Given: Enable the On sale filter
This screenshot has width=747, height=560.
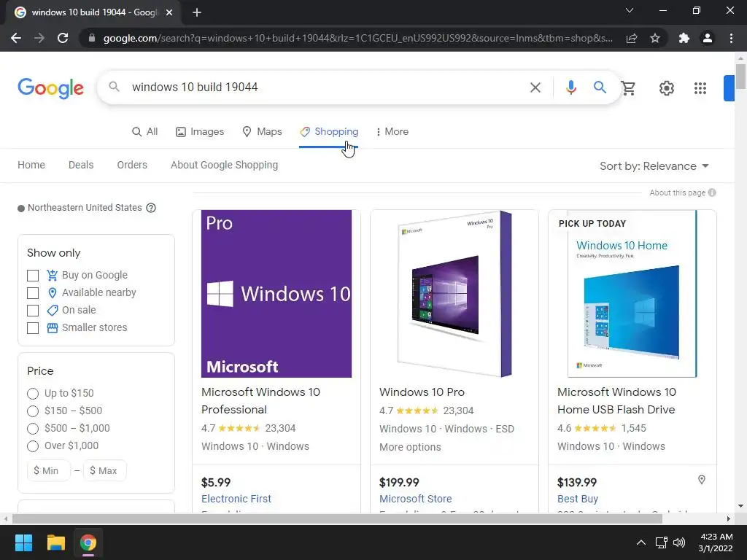Looking at the screenshot, I should [33, 311].
